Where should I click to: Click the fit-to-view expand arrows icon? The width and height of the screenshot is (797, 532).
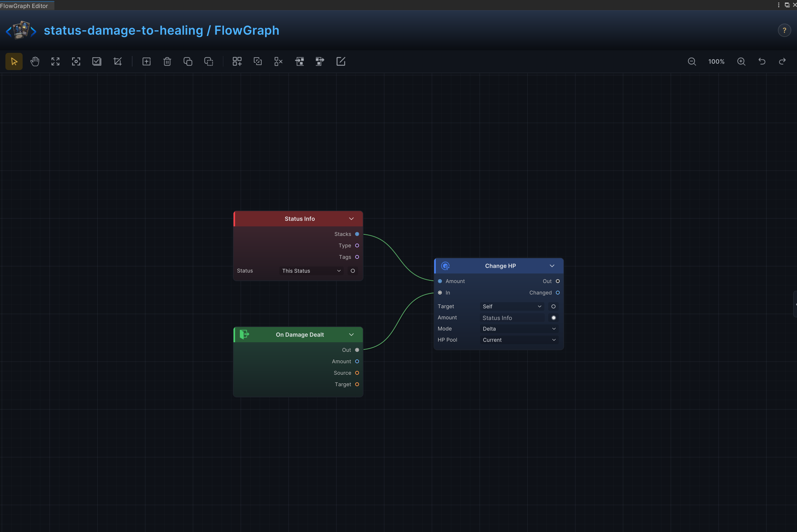55,61
